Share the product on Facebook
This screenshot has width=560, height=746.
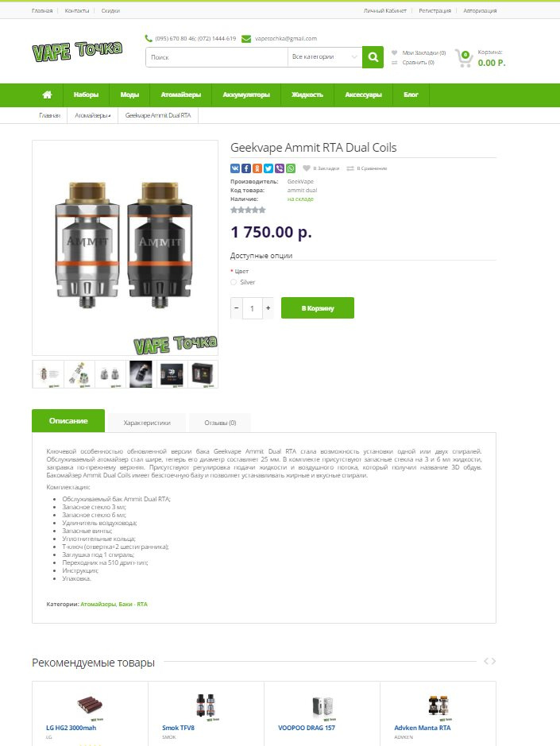[x=246, y=168]
